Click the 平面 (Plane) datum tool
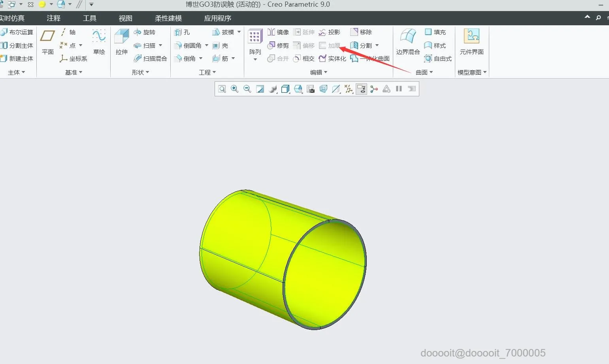The width and height of the screenshot is (609, 364). (x=47, y=42)
